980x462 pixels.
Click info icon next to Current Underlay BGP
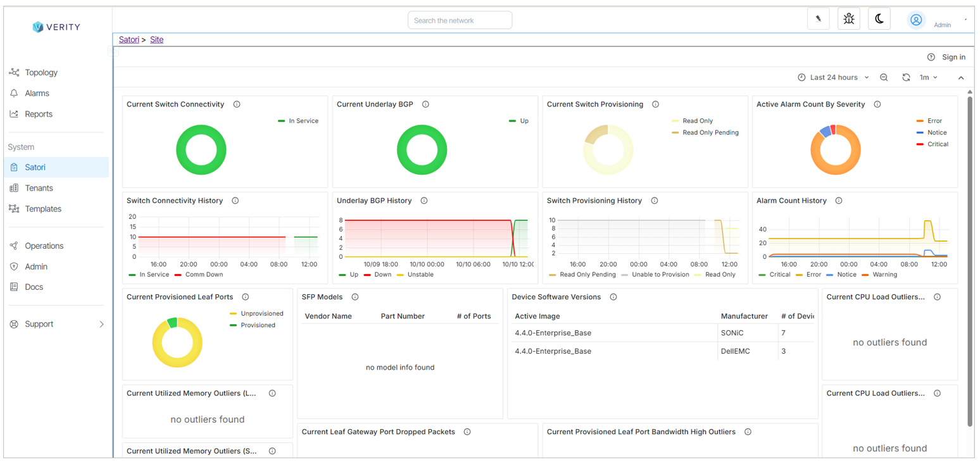[425, 104]
